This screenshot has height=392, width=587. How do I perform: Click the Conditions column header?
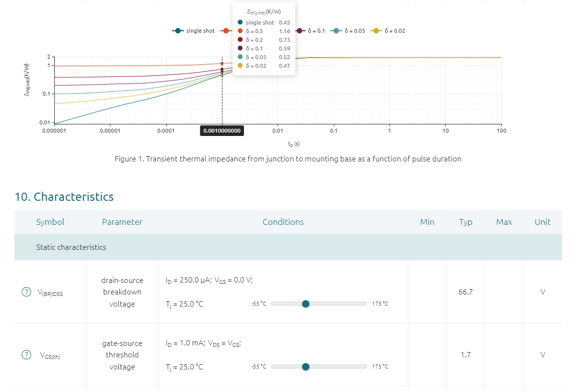click(283, 222)
